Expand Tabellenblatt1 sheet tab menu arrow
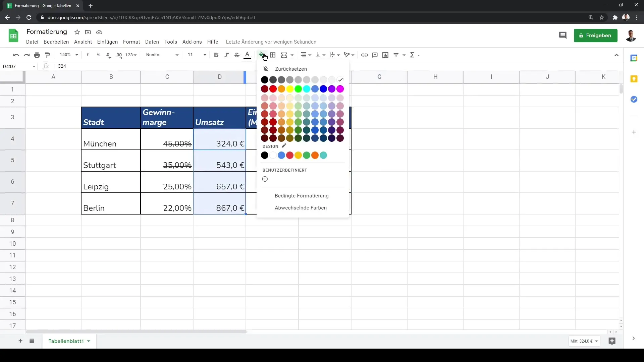Image resolution: width=644 pixels, height=362 pixels. [x=89, y=341]
